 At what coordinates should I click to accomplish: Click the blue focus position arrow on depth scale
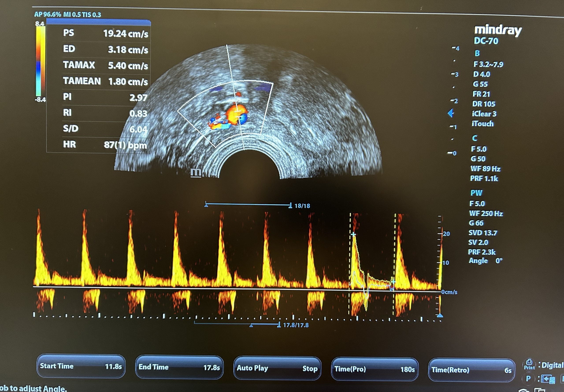coord(451,113)
